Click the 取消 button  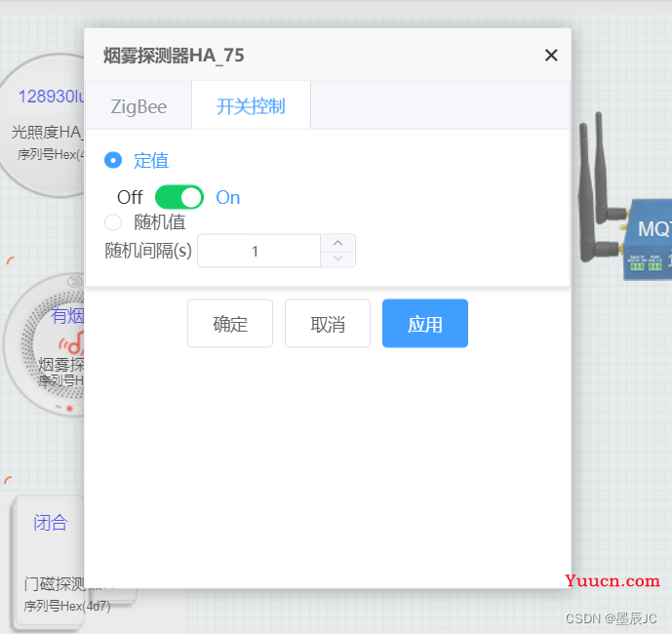pyautogui.click(x=328, y=324)
